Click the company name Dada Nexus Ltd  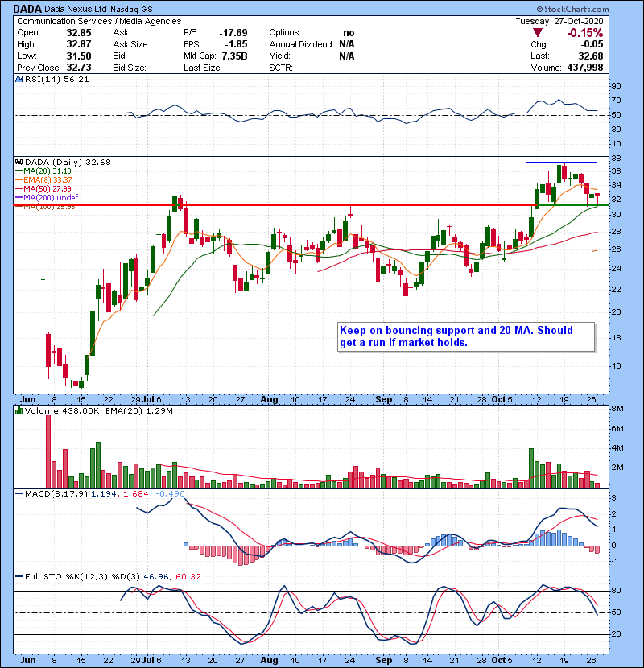pos(76,9)
